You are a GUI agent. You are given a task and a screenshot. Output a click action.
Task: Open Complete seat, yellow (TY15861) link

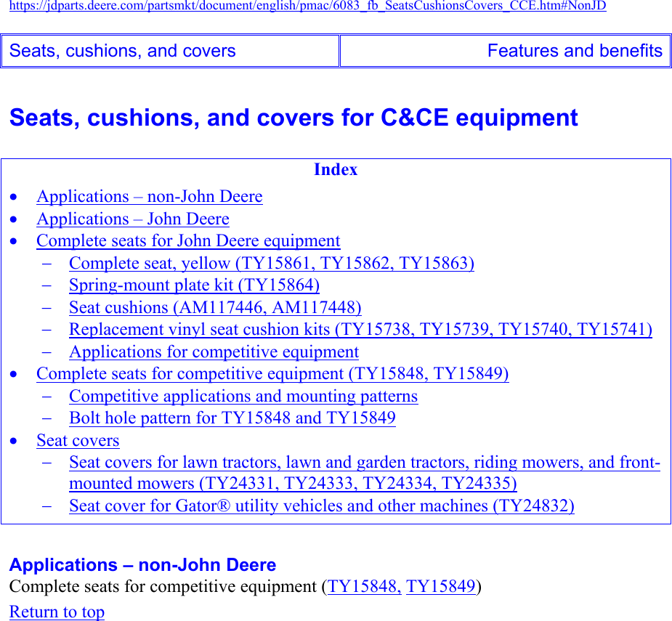(272, 263)
